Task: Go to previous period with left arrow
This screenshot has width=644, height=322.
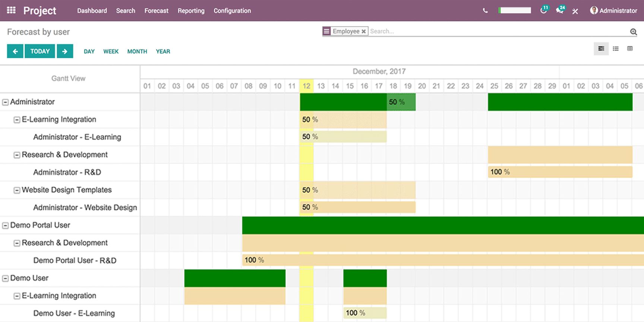Action: (x=15, y=51)
